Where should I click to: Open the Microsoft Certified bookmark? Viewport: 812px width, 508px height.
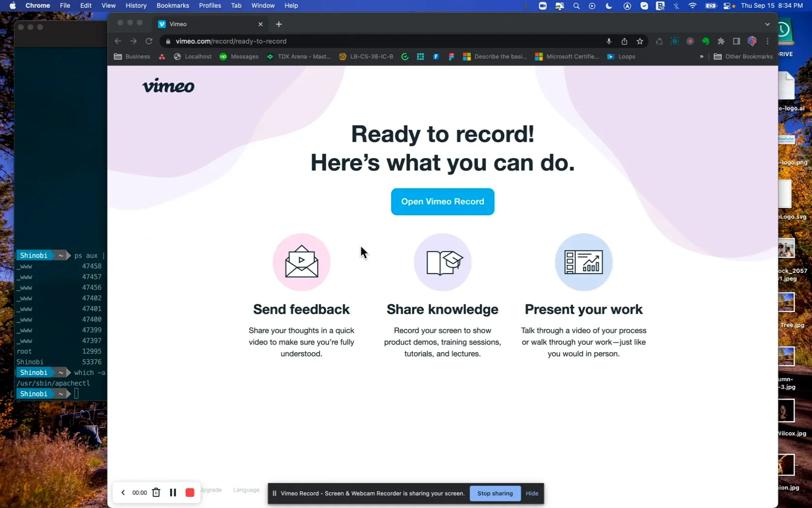click(x=567, y=57)
